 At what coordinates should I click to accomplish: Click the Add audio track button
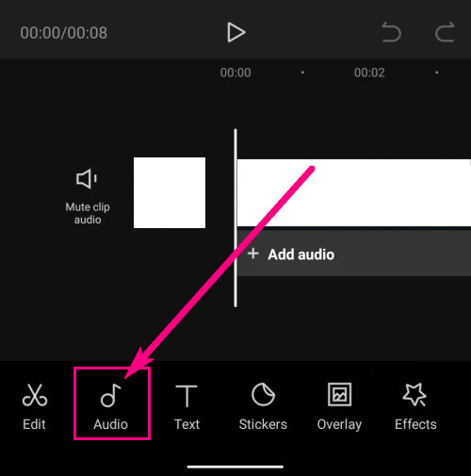[x=354, y=254]
